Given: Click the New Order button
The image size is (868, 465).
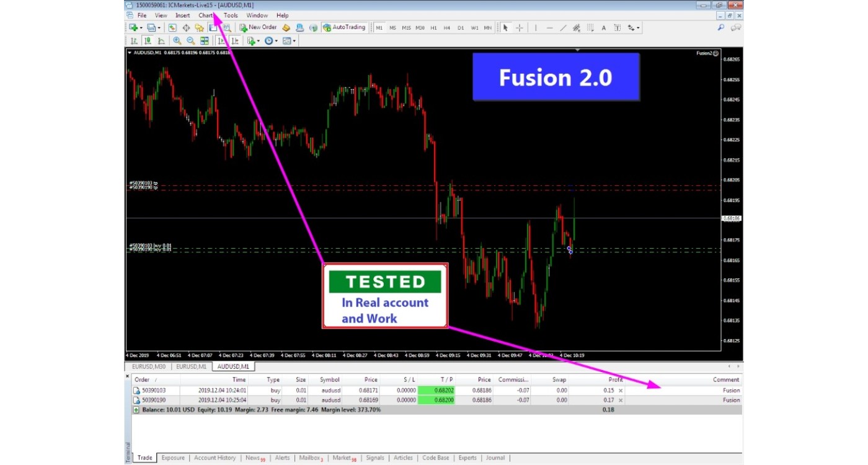Looking at the screenshot, I should (x=258, y=28).
